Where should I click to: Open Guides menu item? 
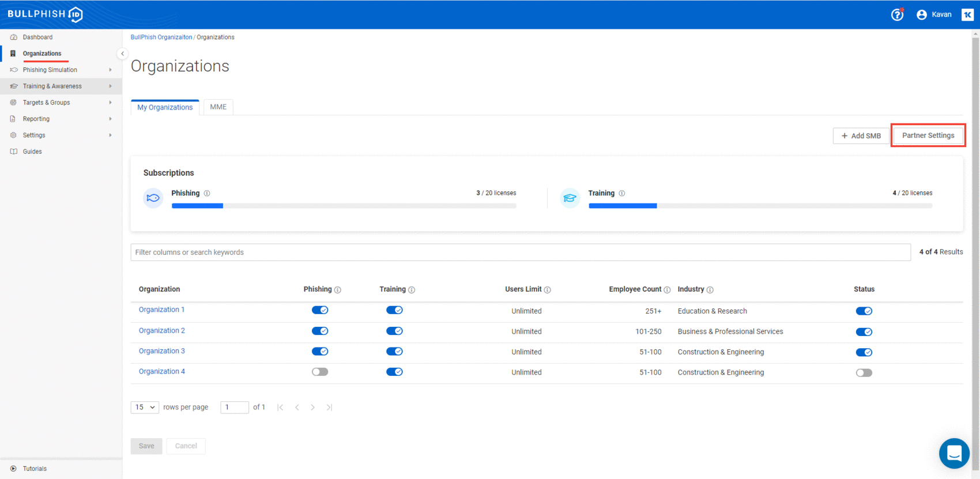tap(61, 152)
